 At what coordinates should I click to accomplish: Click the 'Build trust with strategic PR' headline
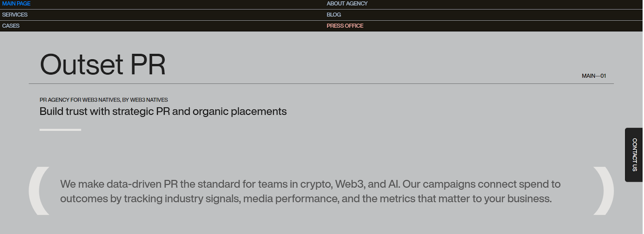(x=163, y=112)
